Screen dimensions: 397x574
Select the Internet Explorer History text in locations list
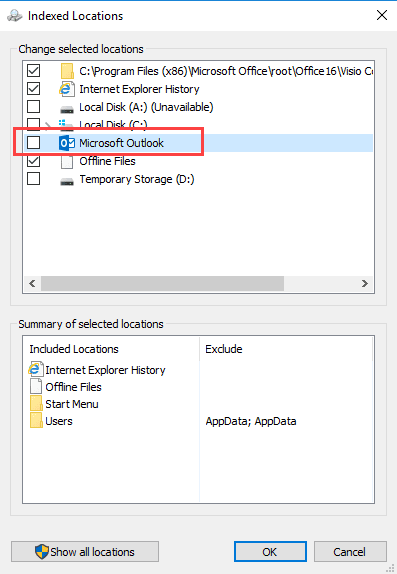tap(139, 89)
